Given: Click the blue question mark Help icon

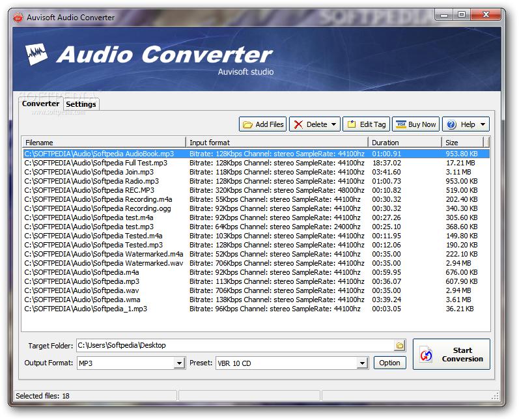Looking at the screenshot, I should tap(451, 124).
